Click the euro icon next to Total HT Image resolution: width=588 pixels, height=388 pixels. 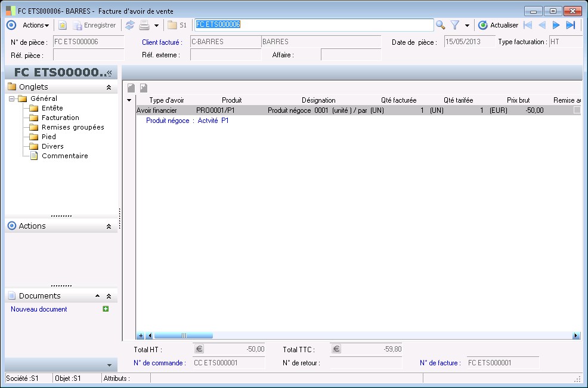199,349
